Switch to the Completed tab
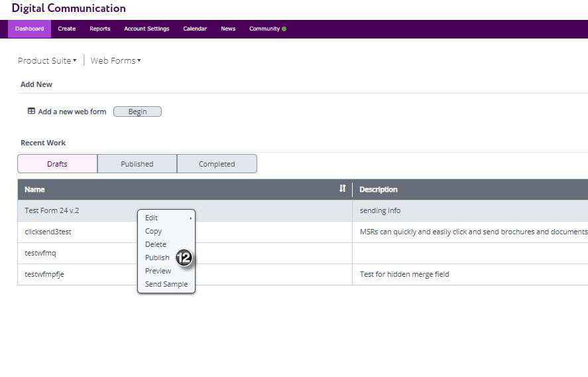 click(x=217, y=164)
